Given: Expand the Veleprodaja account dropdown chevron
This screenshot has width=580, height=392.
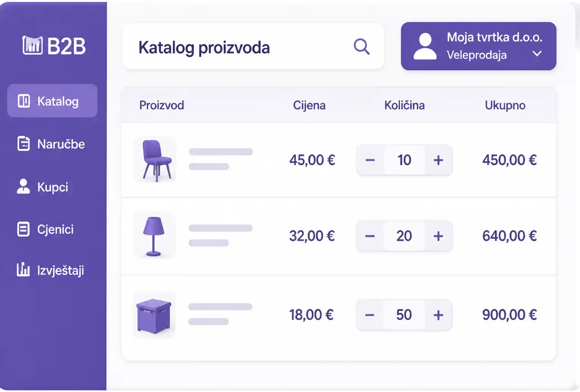Looking at the screenshot, I should click(537, 54).
